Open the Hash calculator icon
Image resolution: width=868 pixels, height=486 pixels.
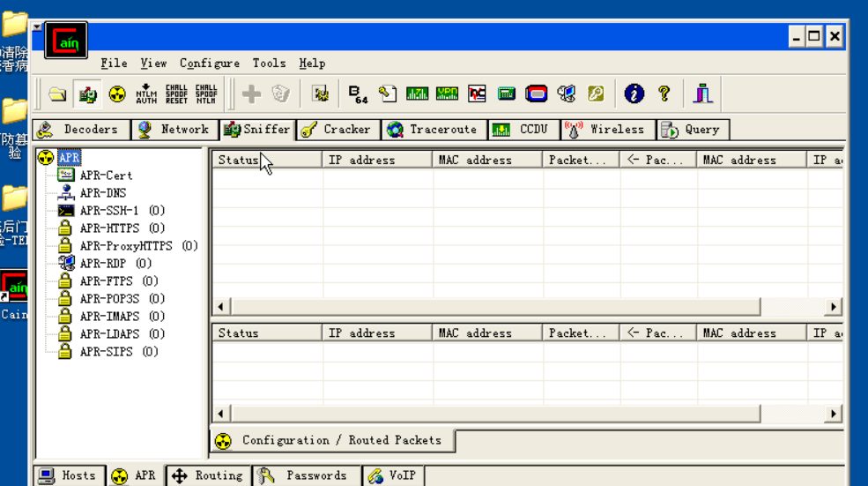(x=506, y=94)
